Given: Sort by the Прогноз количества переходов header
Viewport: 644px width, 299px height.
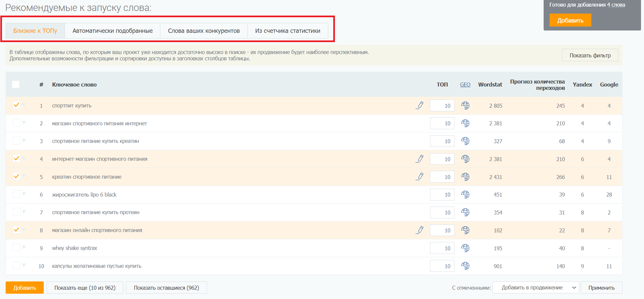Looking at the screenshot, I should pos(537,85).
